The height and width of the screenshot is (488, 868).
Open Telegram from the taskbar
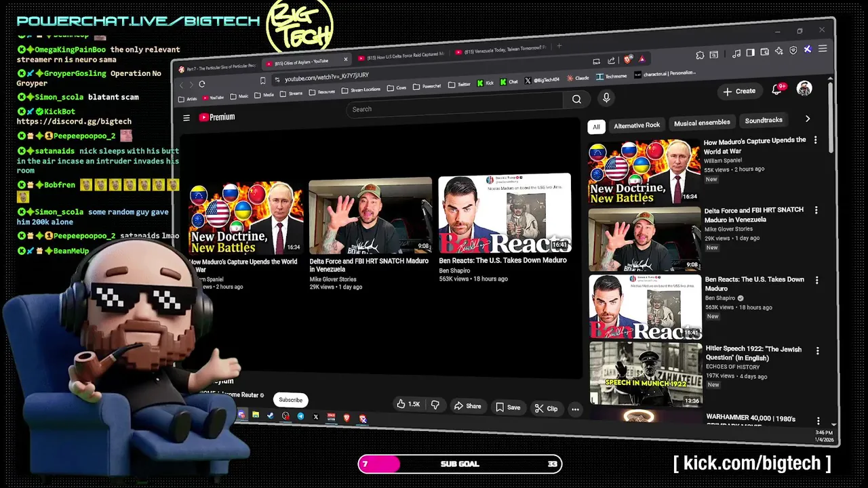pyautogui.click(x=300, y=416)
